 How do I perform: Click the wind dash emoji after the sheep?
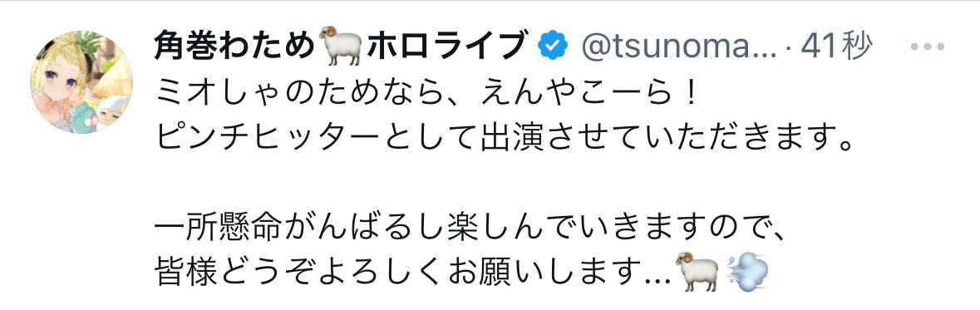[x=747, y=271]
